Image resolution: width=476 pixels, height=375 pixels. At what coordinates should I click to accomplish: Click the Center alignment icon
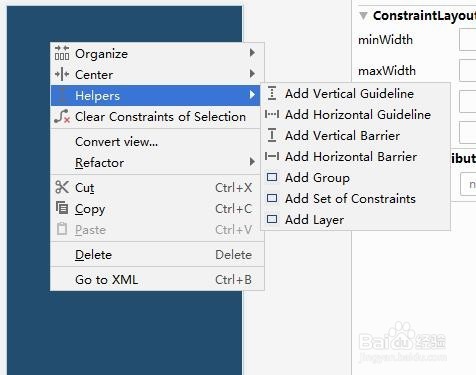pyautogui.click(x=62, y=74)
